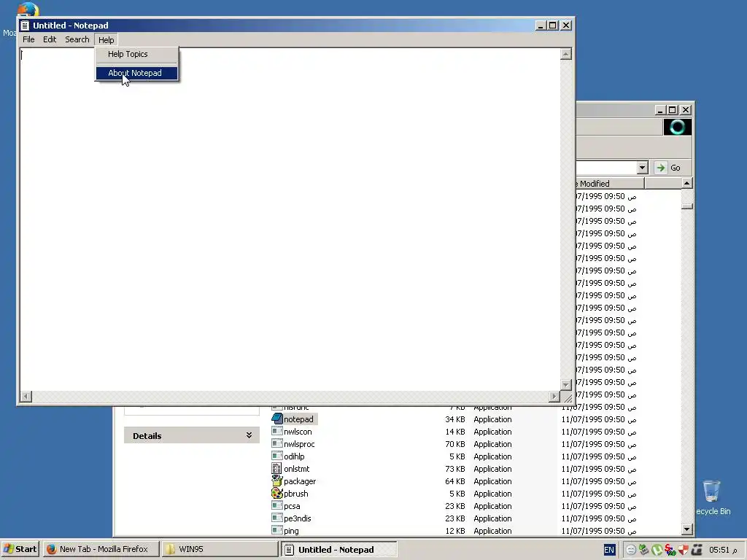Click the pbrush file name
The height and width of the screenshot is (560, 747).
[296, 494]
